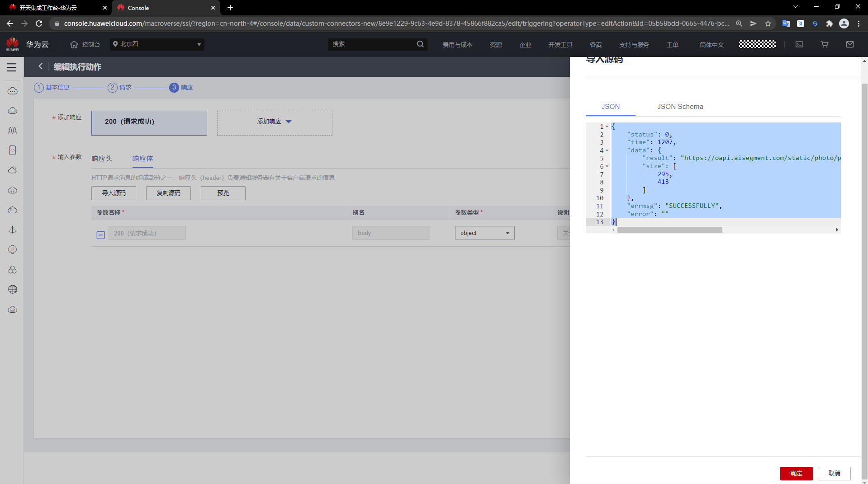Open the shopping cart icon

coord(825,44)
